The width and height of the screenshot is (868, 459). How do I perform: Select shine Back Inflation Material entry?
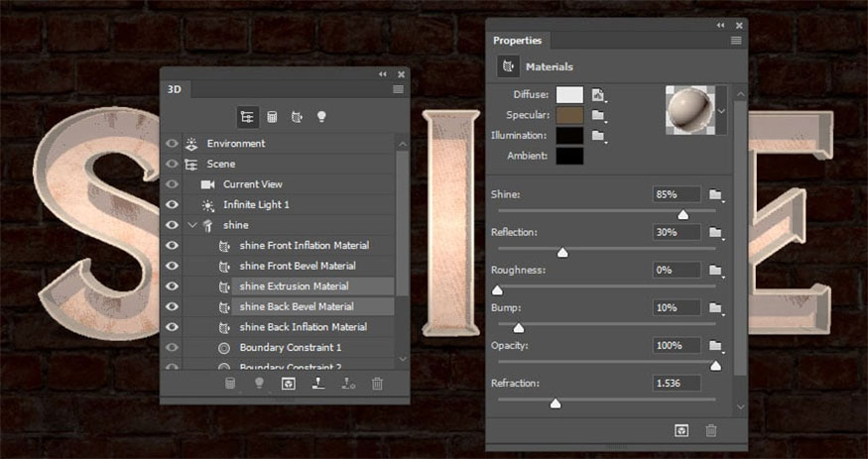(x=303, y=327)
